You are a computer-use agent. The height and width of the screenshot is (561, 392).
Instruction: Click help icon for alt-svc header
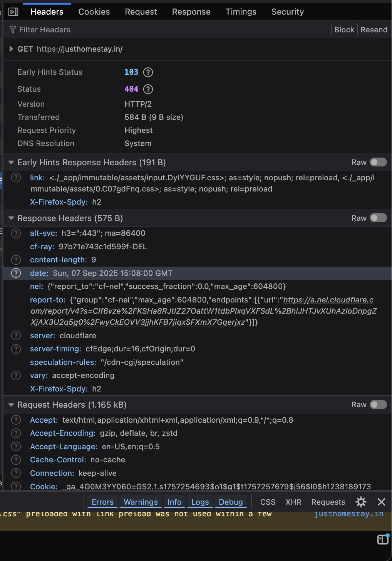point(16,233)
